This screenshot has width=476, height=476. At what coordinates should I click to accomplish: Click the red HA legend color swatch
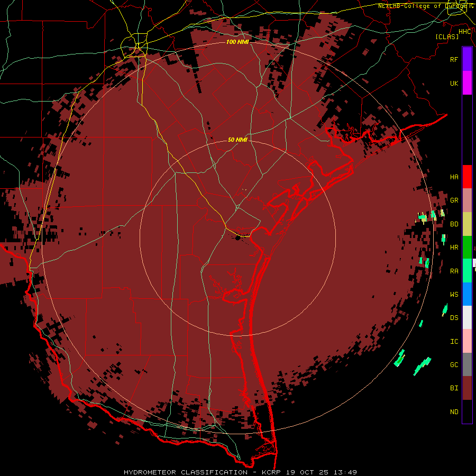[467, 177]
